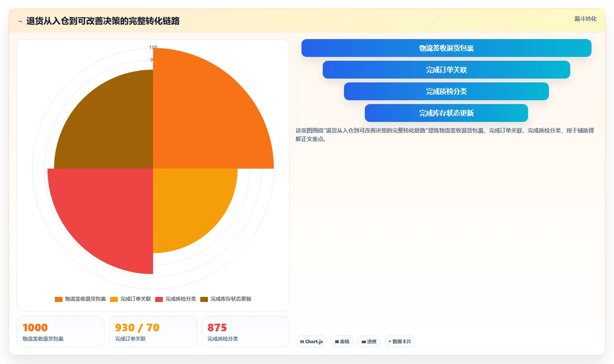614x364 pixels.
Task: Click stat card caption 完成质检分类
Action: tap(223, 339)
